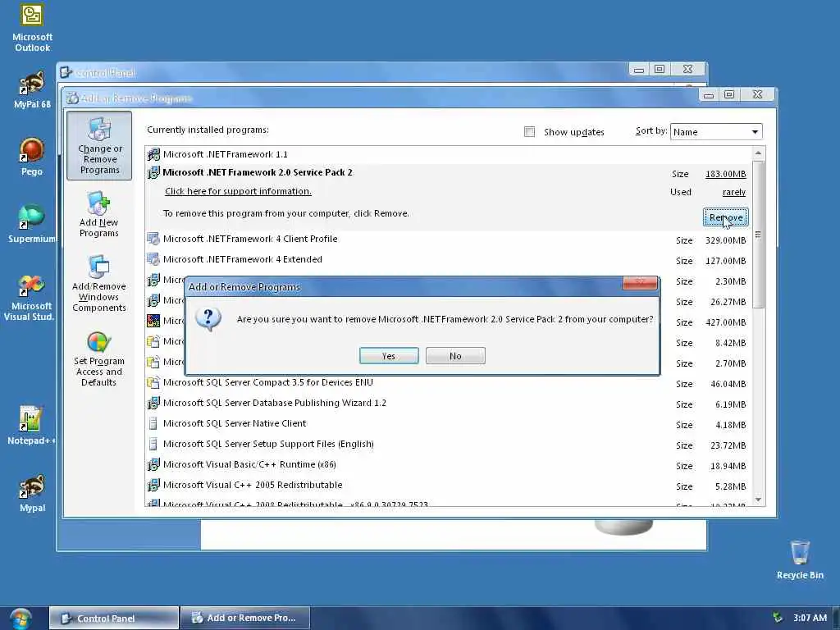Click .NET Framework 2.0 Service Pack 2 icon

pyautogui.click(x=153, y=172)
